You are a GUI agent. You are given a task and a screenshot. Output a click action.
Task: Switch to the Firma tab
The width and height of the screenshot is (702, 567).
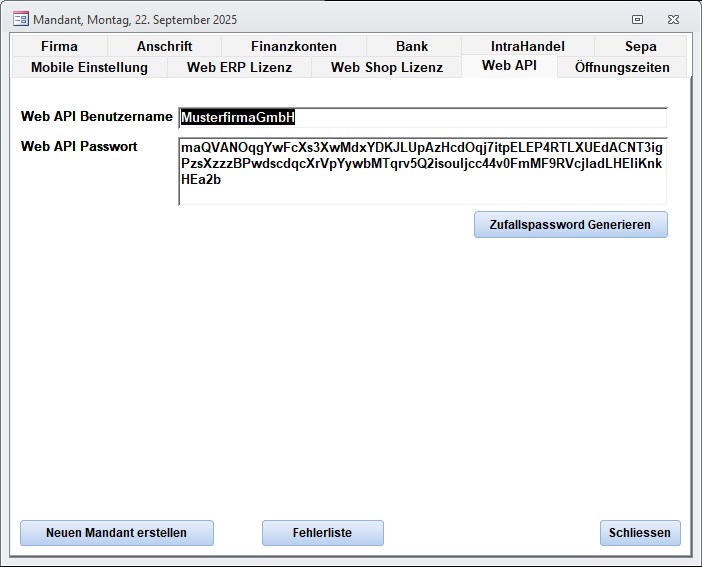pyautogui.click(x=59, y=46)
